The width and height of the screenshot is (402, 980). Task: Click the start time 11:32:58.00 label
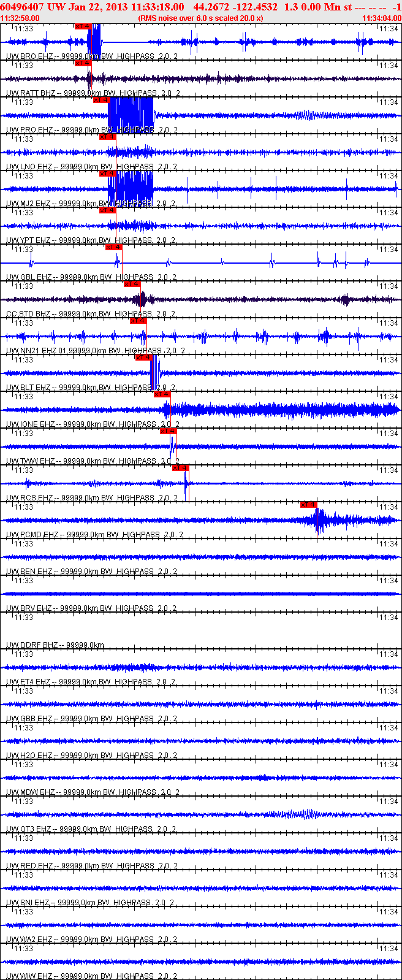pyautogui.click(x=20, y=18)
